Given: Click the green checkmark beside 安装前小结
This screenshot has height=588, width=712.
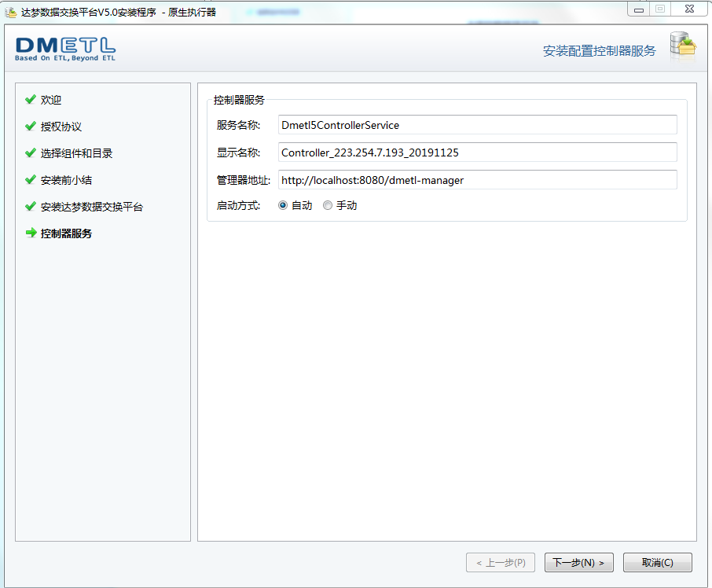Looking at the screenshot, I should (x=31, y=180).
